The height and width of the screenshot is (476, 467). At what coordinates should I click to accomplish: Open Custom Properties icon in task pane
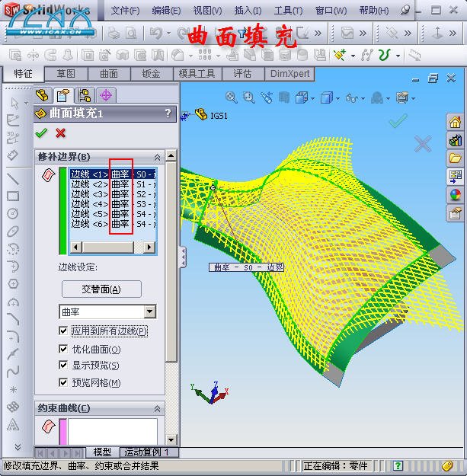click(x=455, y=212)
